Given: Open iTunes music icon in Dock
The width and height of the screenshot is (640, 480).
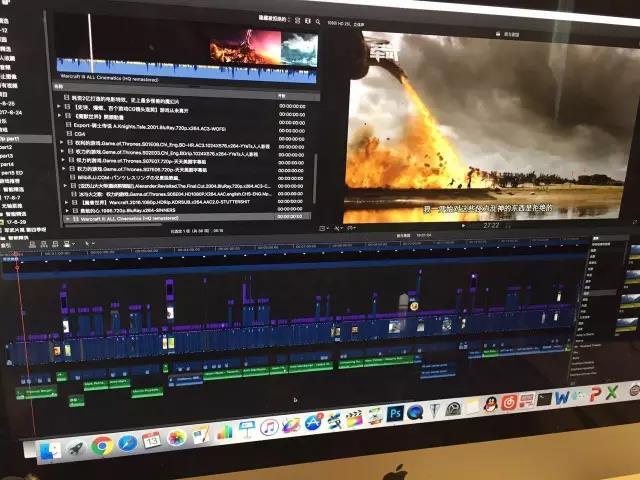Looking at the screenshot, I should click(268, 427).
